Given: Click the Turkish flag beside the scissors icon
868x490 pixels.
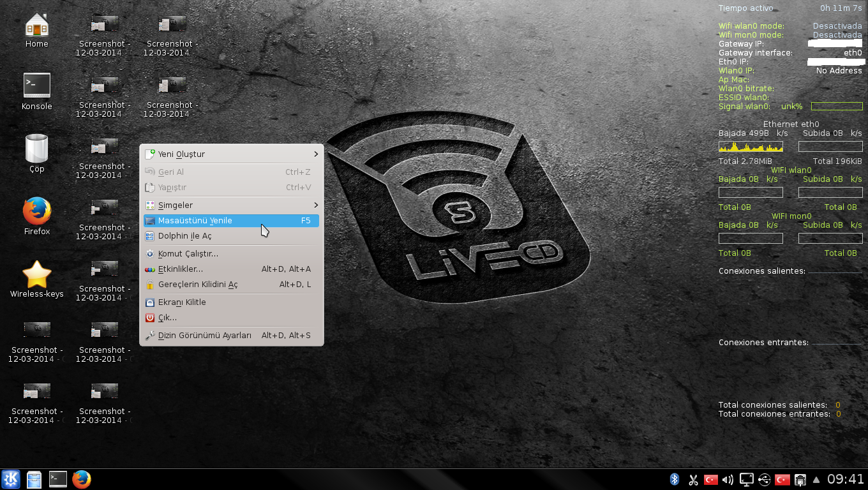Looking at the screenshot, I should point(710,479).
